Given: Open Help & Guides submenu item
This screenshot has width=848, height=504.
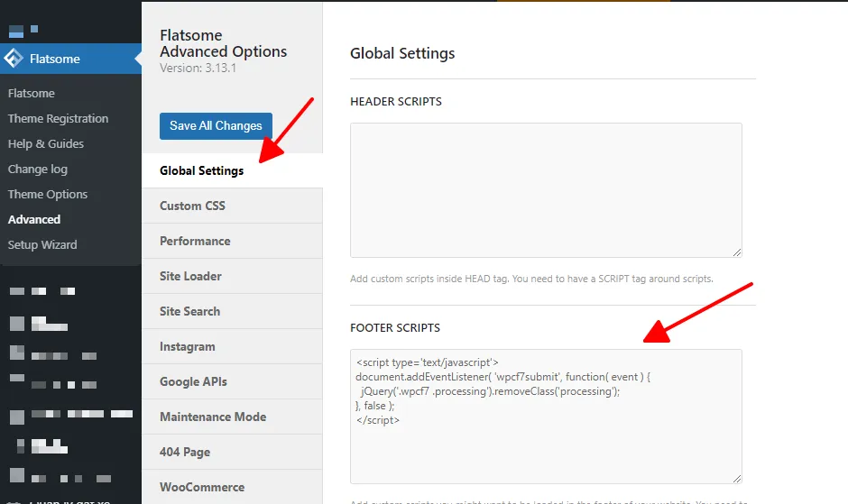Looking at the screenshot, I should tap(46, 143).
